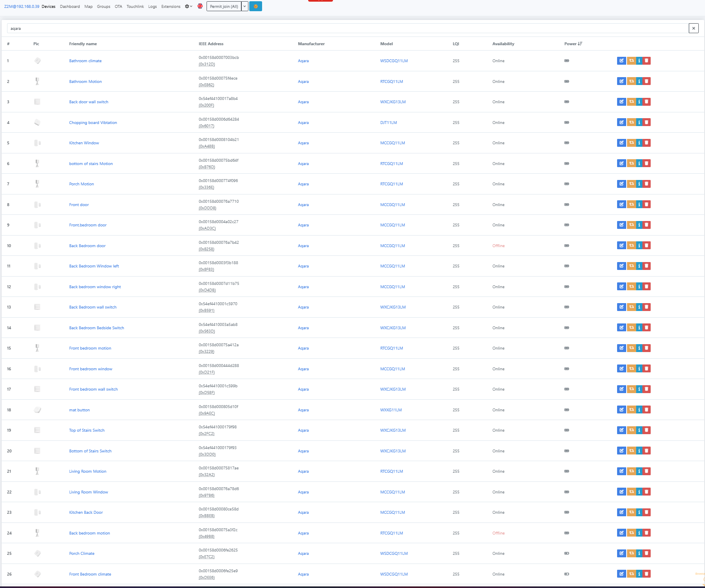This screenshot has height=588, width=705.
Task: Click the search field containing aqara
Action: (x=347, y=29)
